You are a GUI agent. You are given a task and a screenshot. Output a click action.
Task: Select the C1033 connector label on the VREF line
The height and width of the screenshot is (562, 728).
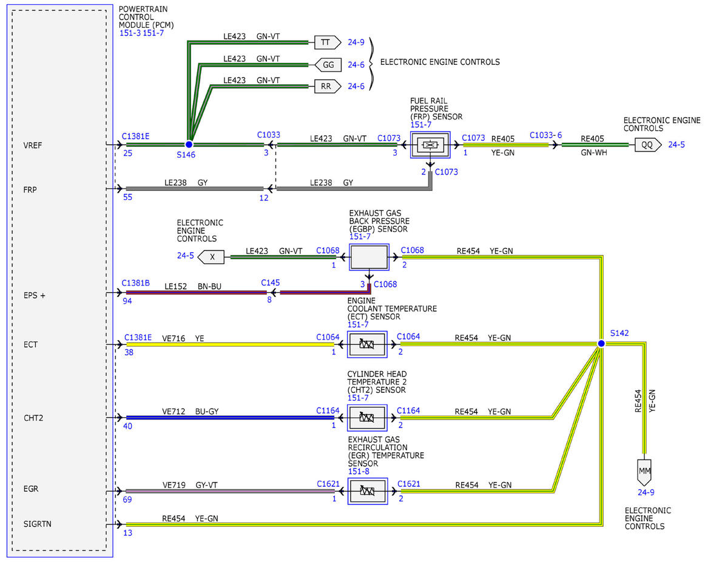coord(269,135)
